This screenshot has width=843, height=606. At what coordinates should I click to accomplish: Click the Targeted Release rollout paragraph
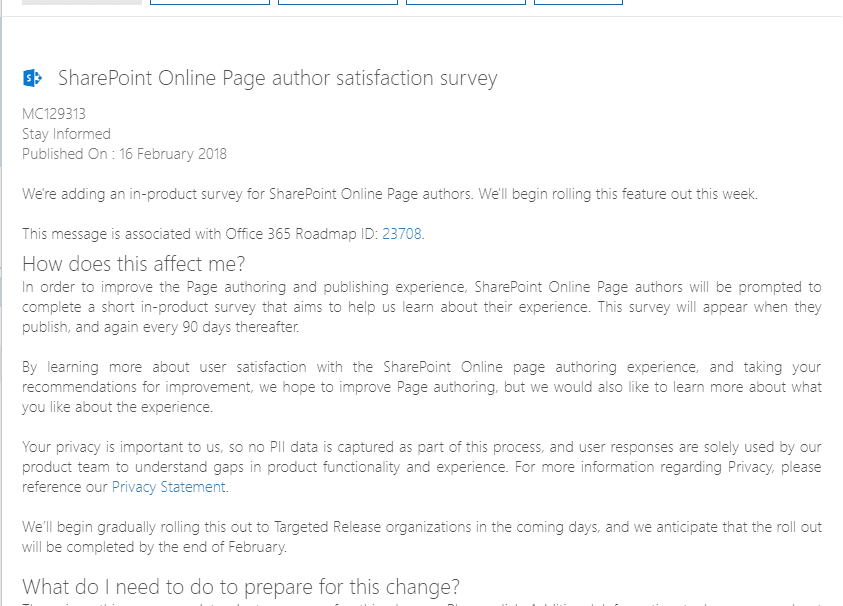click(420, 538)
